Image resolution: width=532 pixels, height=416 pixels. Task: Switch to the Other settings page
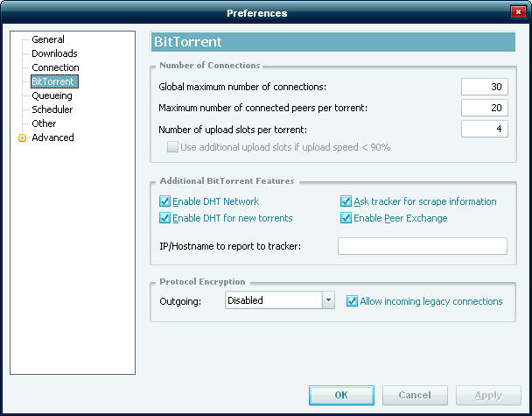coord(44,123)
